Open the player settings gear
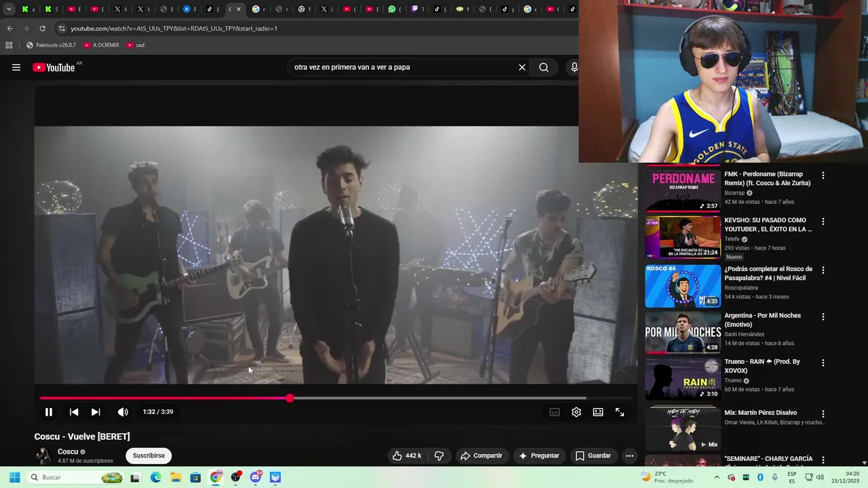 (x=576, y=412)
